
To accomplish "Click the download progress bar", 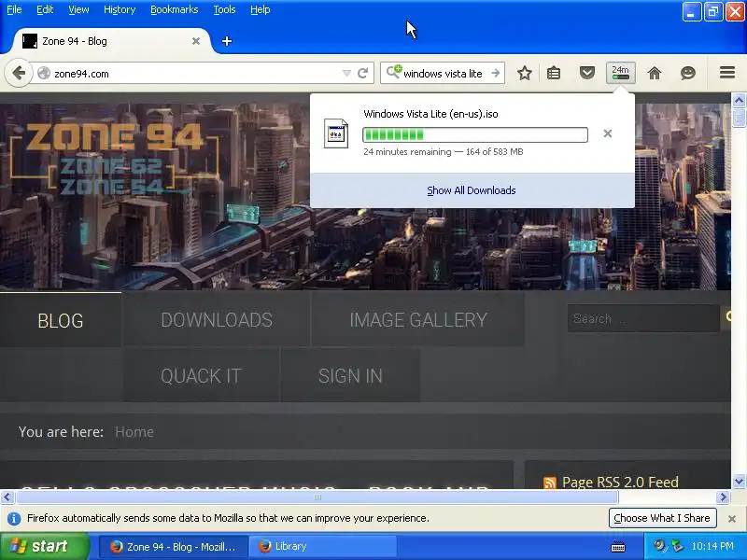I will 475,134.
